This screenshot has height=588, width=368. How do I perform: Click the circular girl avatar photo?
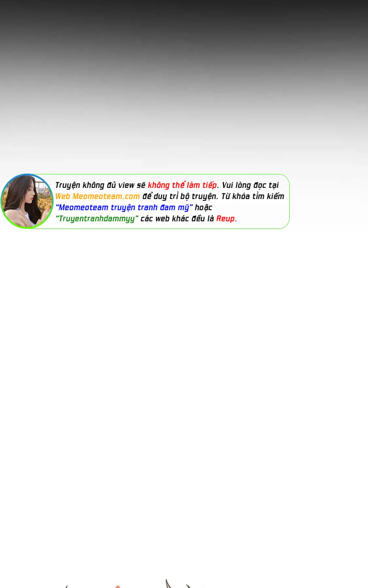pyautogui.click(x=27, y=201)
